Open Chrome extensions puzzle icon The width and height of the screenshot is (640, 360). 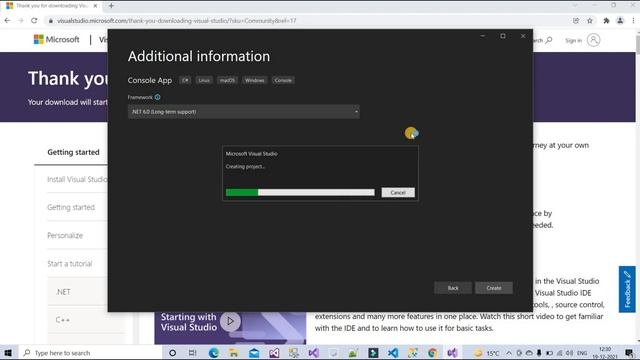(606, 20)
